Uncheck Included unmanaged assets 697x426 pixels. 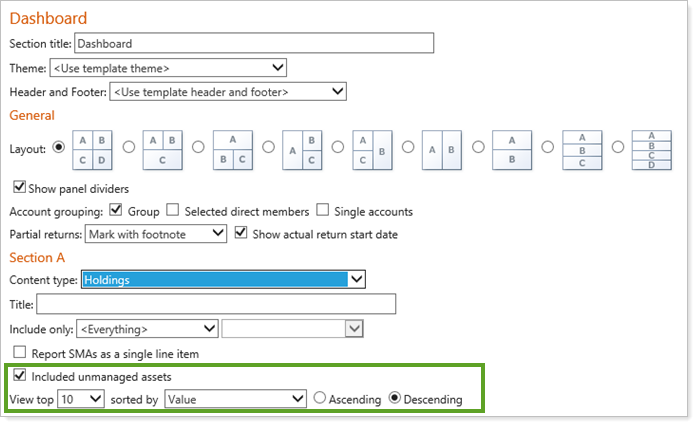[19, 377]
